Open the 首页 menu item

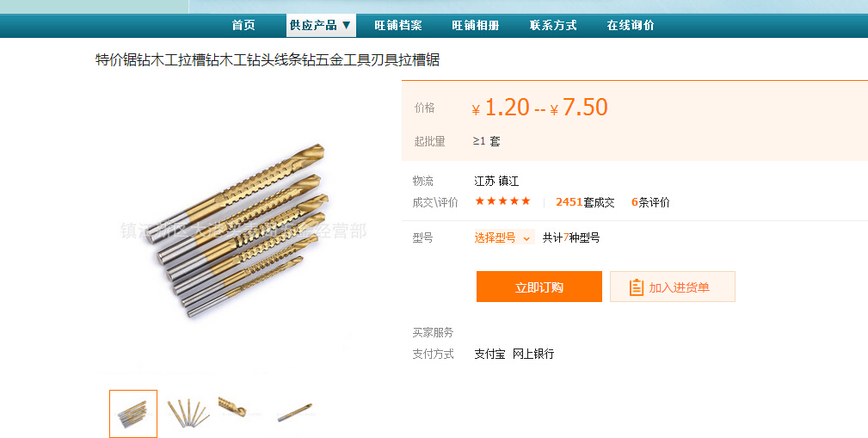pyautogui.click(x=243, y=25)
